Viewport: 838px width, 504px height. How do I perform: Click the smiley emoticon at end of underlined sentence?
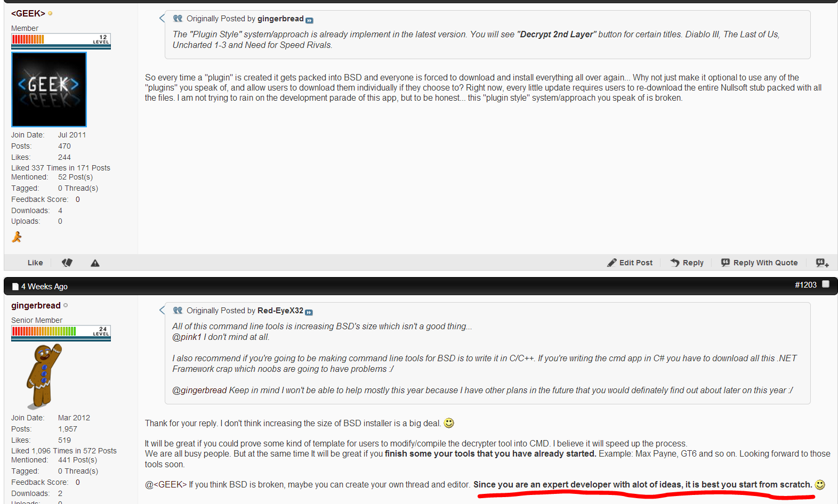point(820,485)
